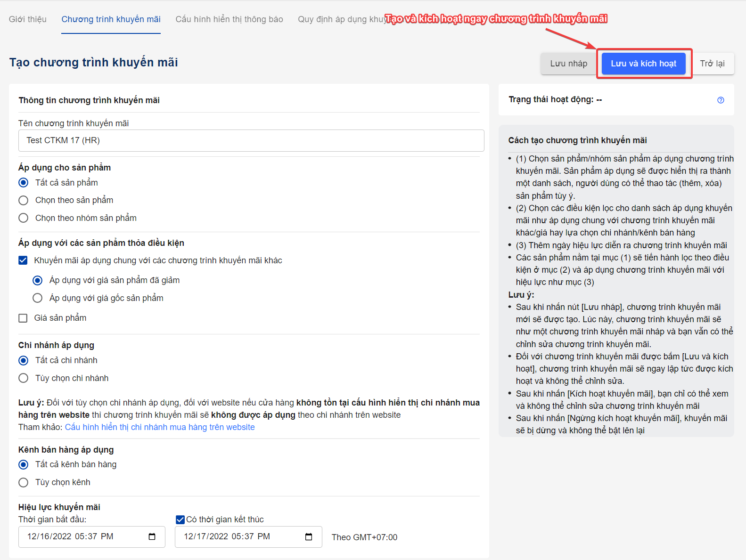746x560 pixels.
Task: Open 'Cấu hình hiển thị chi nhánh' link
Action: point(160,427)
